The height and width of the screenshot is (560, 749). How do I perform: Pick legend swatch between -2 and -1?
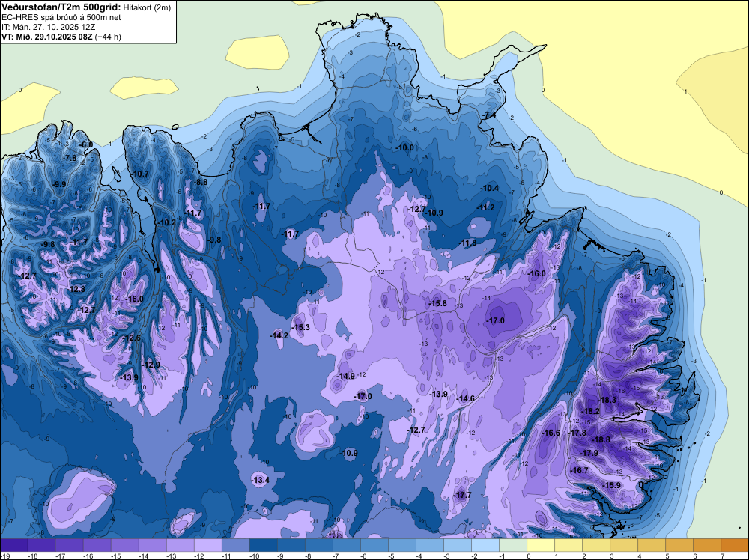[x=485, y=545]
